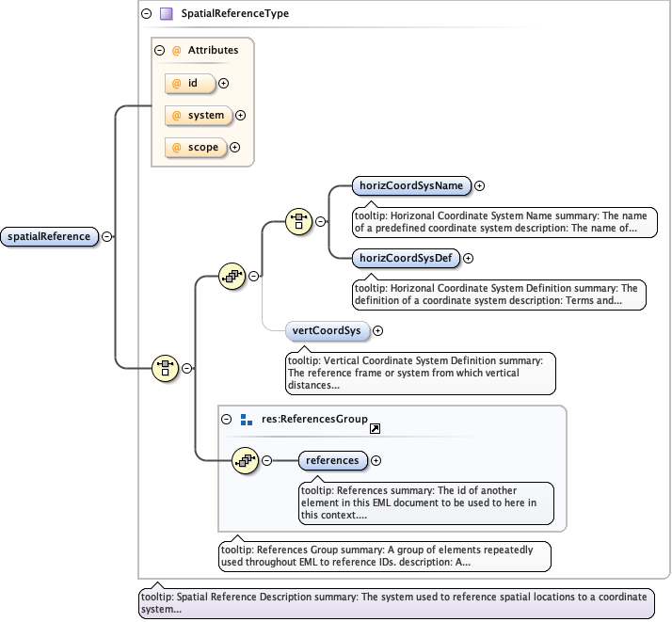This screenshot has height=622, width=672.
Task: Expand the vertCoordSys element
Action: (378, 330)
